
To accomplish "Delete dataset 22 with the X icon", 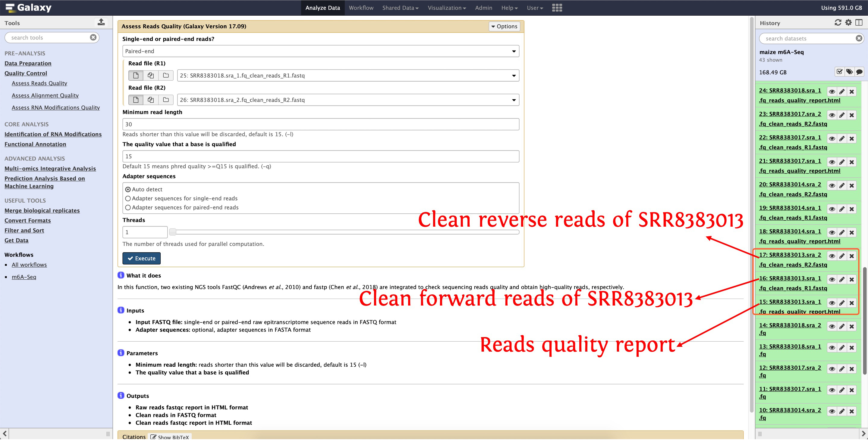I will click(851, 139).
